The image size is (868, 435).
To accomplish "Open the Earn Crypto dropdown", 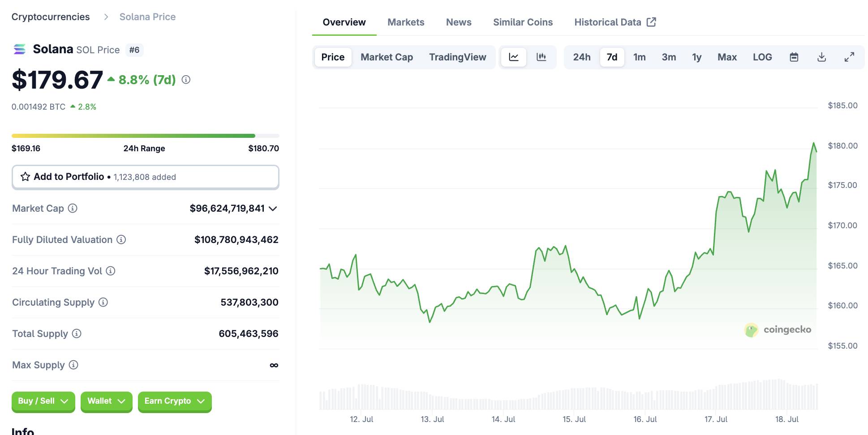I will [175, 401].
